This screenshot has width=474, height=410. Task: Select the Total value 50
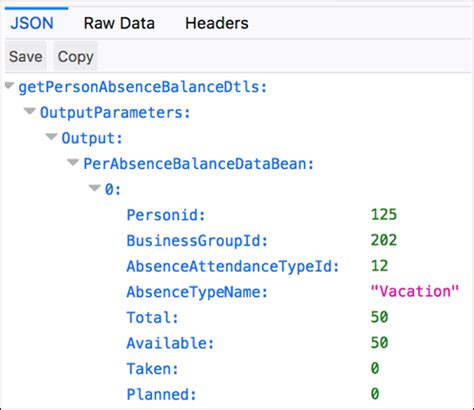[379, 317]
